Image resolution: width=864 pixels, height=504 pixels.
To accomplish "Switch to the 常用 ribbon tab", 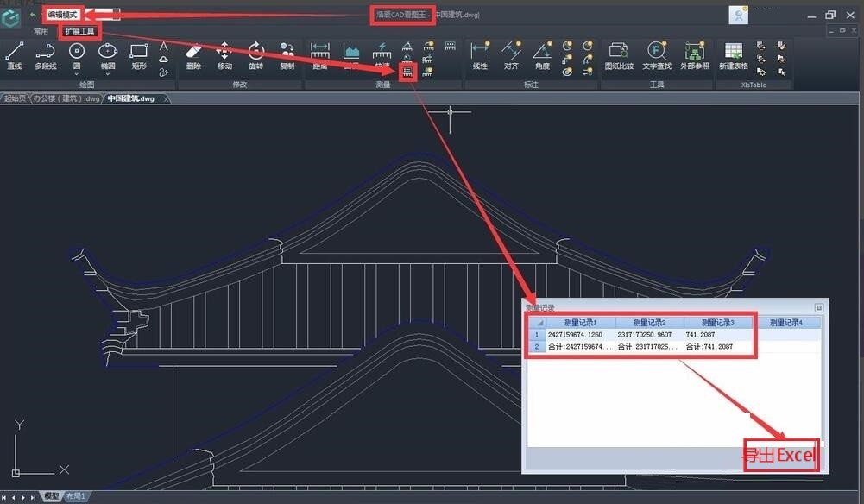I will click(x=41, y=31).
